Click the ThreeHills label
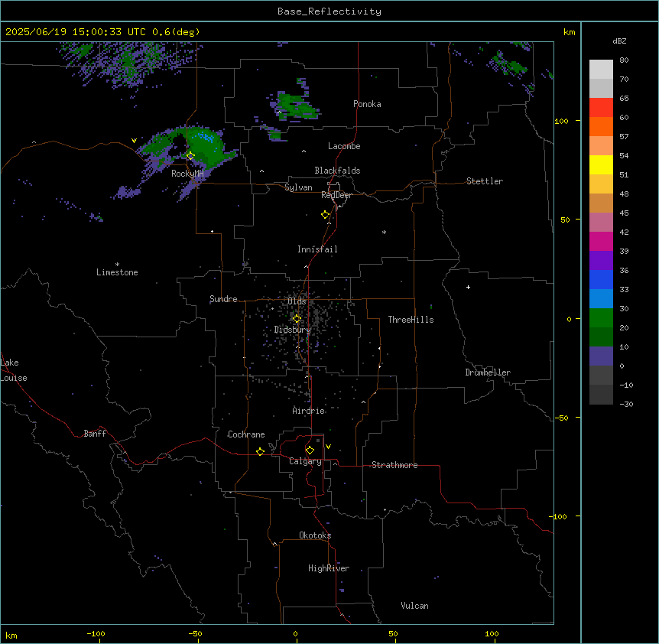This screenshot has width=659, height=644. click(411, 320)
